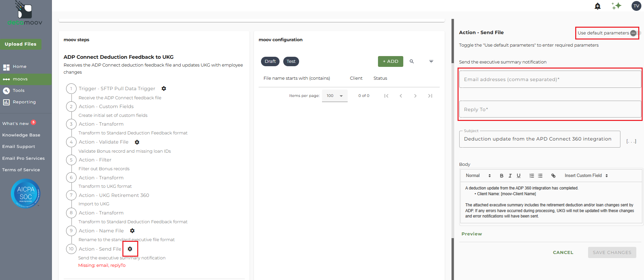
Task: Select Action - Validate File step
Action: 104,142
